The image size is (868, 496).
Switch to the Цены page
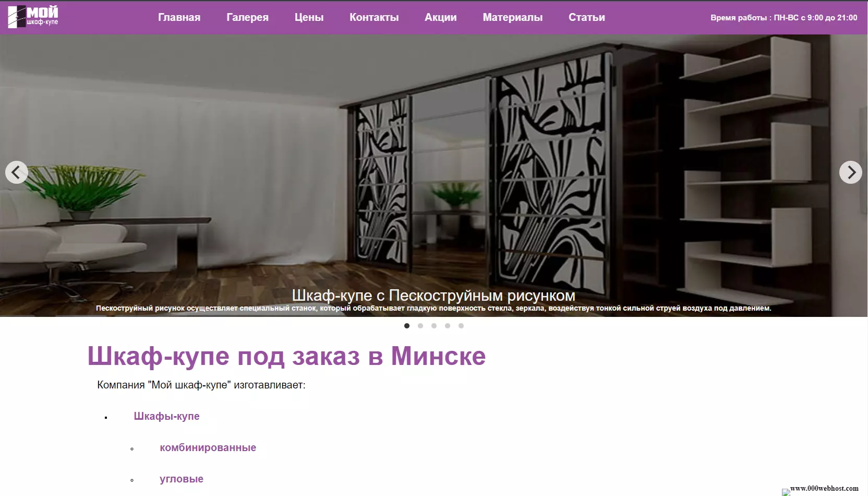[309, 17]
